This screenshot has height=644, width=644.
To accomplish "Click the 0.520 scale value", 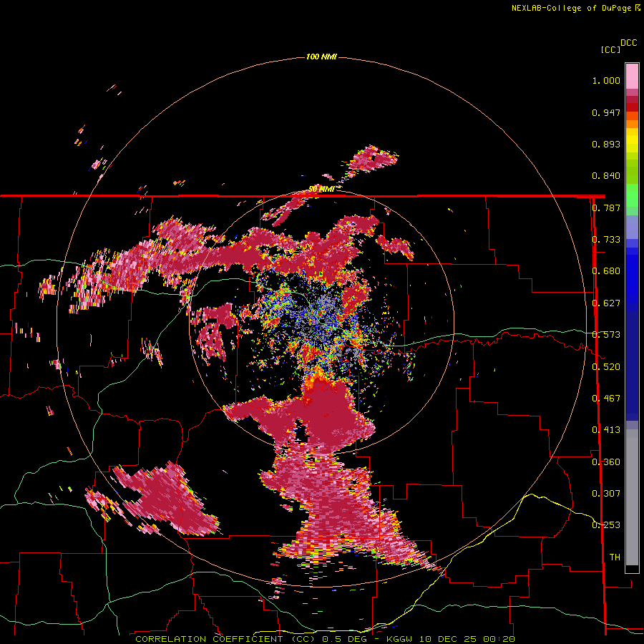I will 606,367.
